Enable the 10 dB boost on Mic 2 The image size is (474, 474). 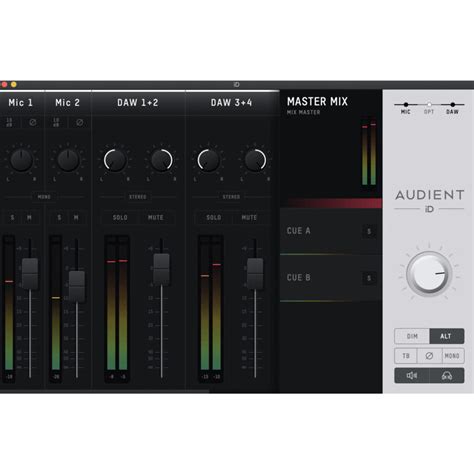point(56,122)
